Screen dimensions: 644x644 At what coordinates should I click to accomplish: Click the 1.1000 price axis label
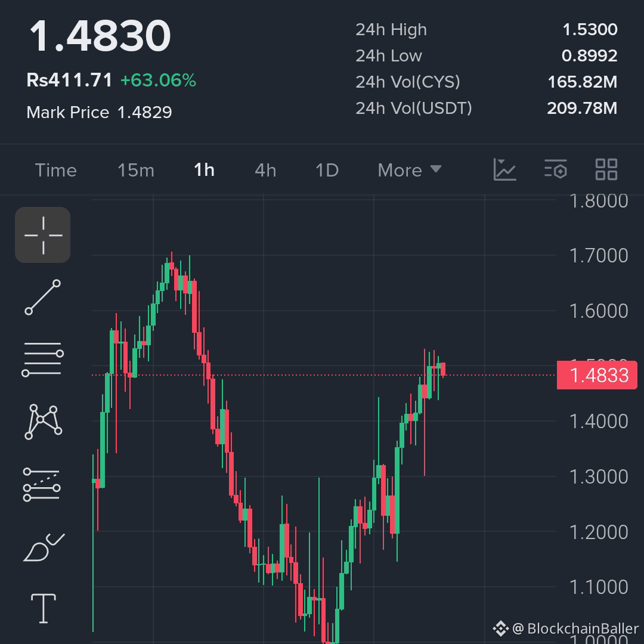599,587
